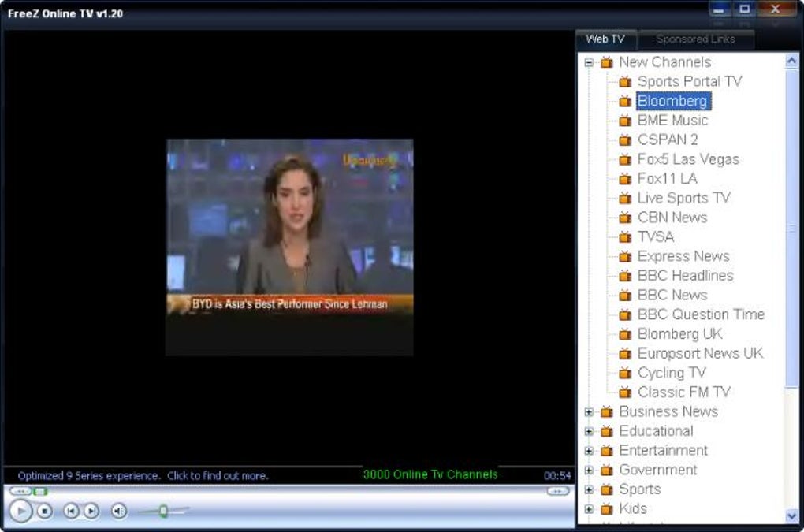Click the TV icon beside BBC News
Screen dimensions: 804x532
click(x=625, y=296)
